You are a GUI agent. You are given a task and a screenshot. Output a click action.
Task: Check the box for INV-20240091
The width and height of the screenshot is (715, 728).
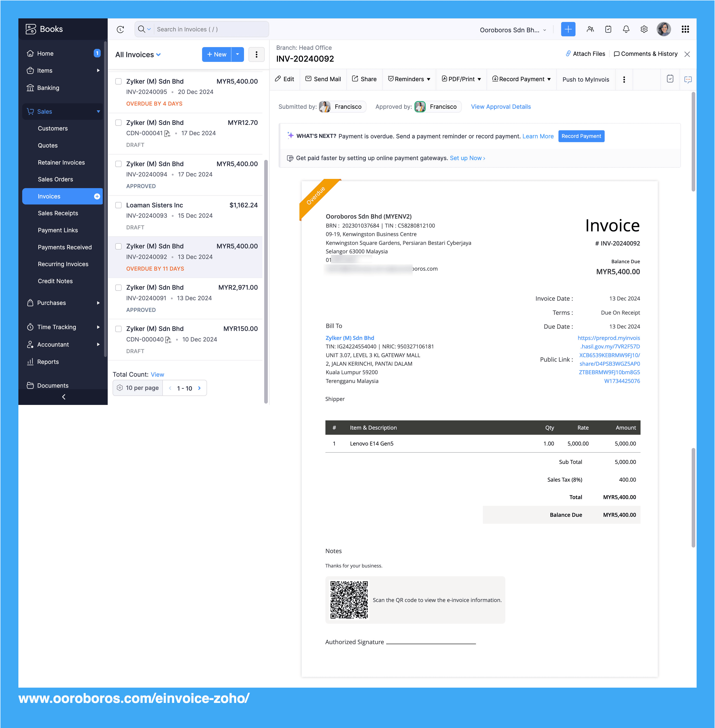[x=118, y=288]
